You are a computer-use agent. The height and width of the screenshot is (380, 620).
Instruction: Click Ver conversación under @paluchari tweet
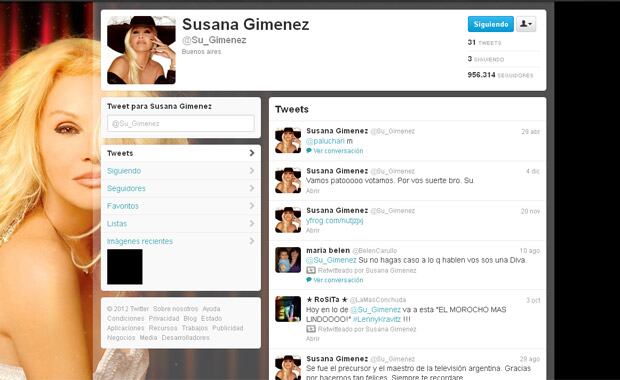(338, 151)
